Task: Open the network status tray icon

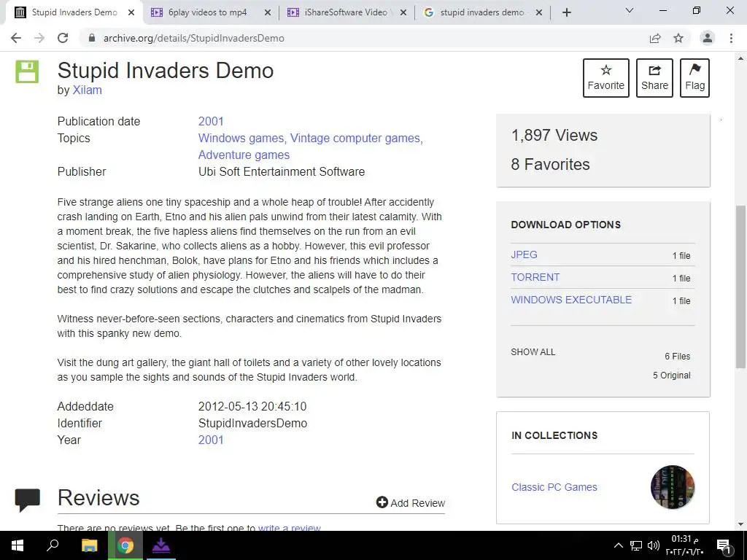Action: (x=636, y=545)
